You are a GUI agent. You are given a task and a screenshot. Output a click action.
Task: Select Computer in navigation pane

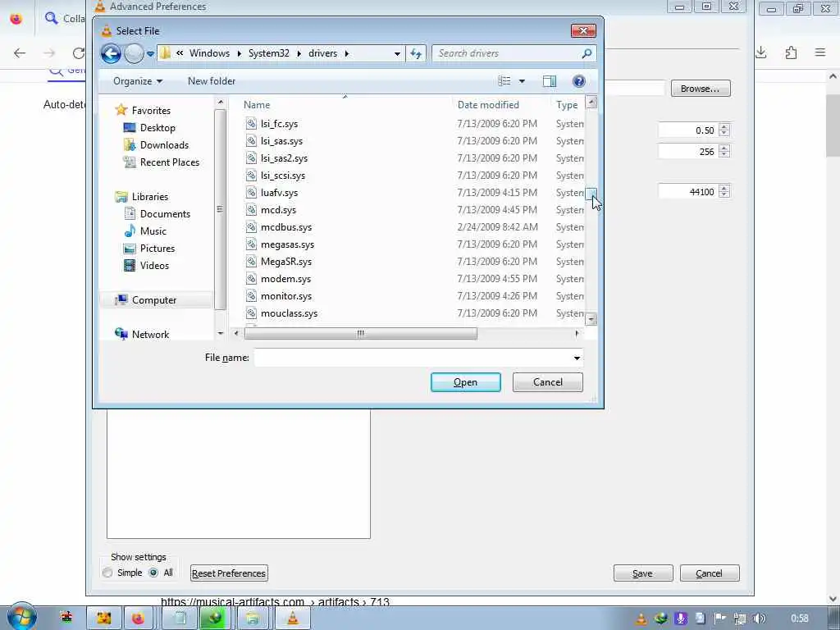point(153,300)
